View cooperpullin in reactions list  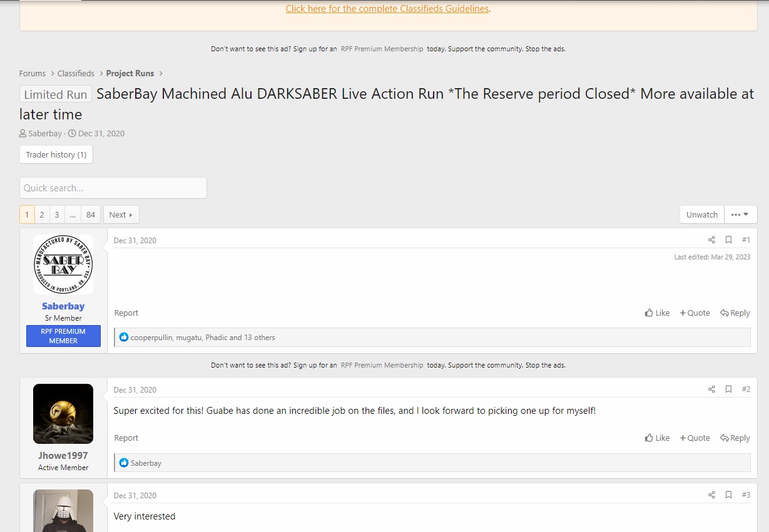click(x=151, y=338)
